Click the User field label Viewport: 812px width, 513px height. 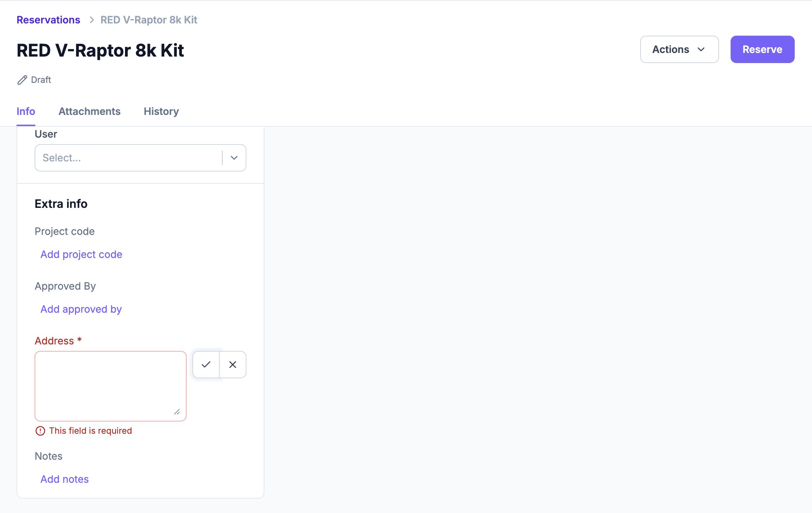(x=46, y=134)
